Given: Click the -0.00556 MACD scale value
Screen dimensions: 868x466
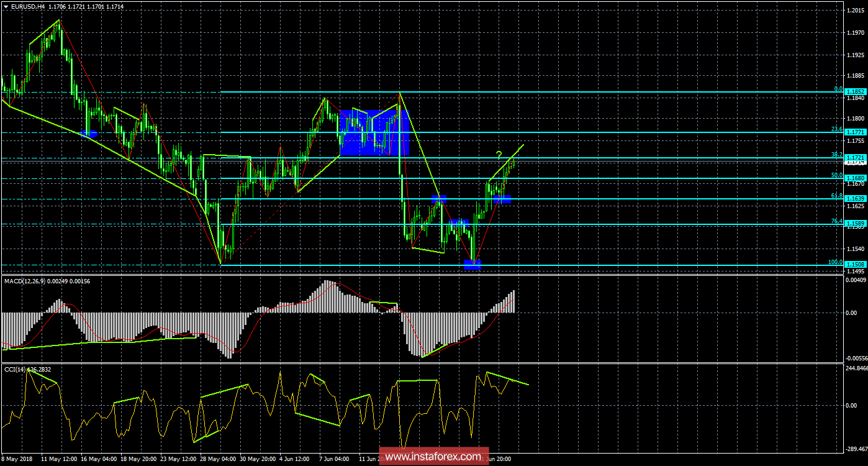Looking at the screenshot, I should [x=856, y=359].
